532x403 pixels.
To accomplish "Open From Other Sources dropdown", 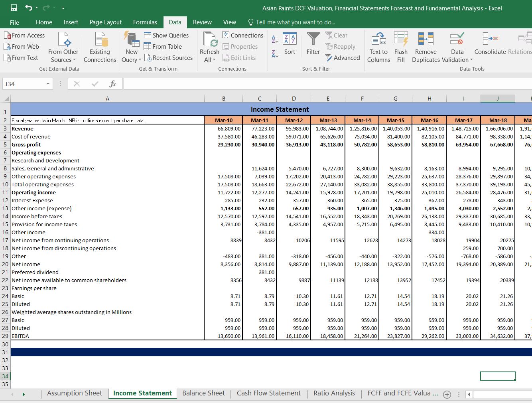I will tap(63, 47).
